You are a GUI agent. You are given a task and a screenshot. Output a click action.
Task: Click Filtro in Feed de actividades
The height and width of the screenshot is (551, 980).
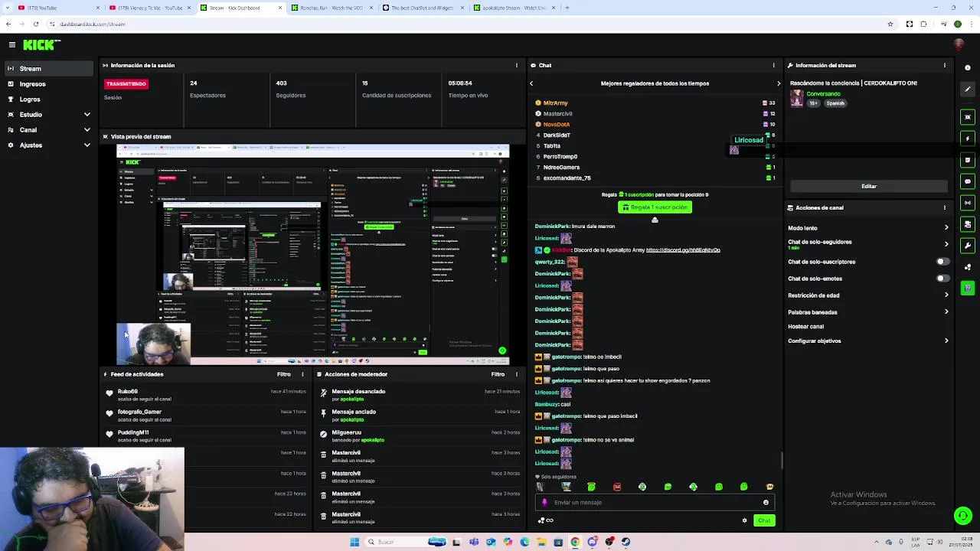(x=284, y=374)
